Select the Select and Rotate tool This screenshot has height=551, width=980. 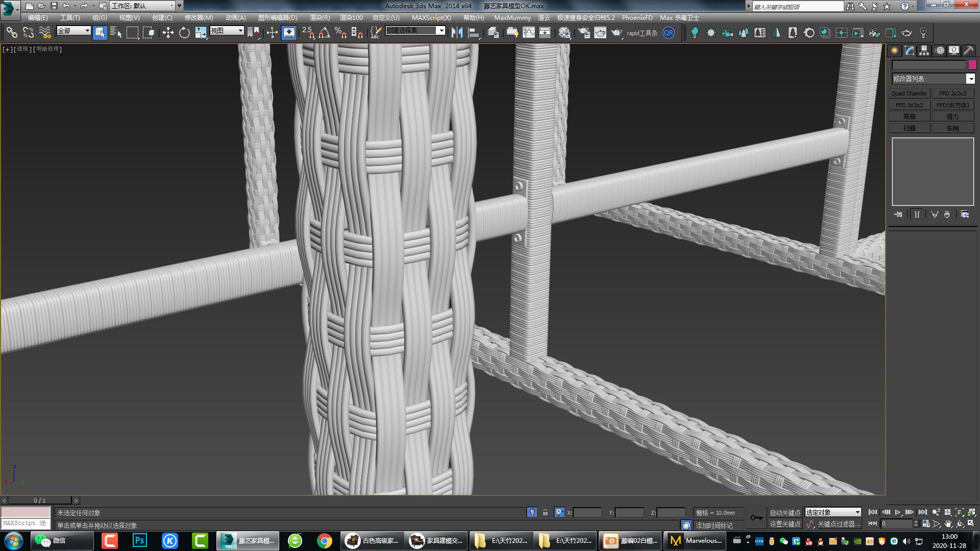(x=185, y=32)
